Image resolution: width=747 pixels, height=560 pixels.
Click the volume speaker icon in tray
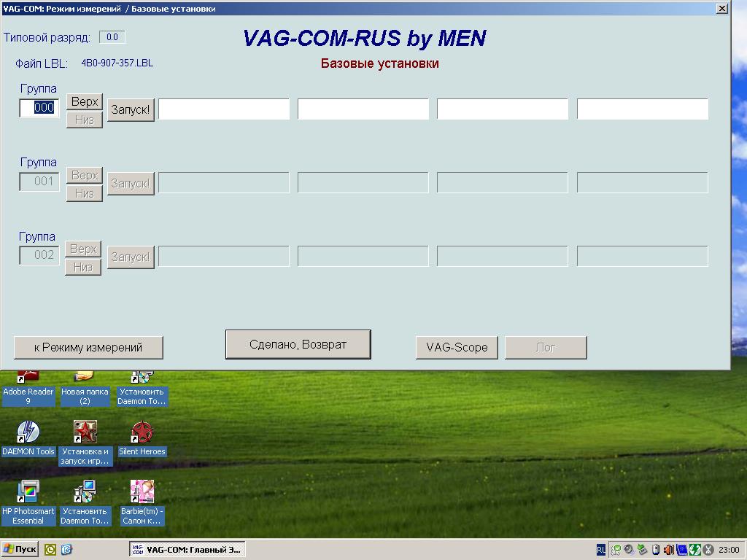pyautogui.click(x=668, y=550)
